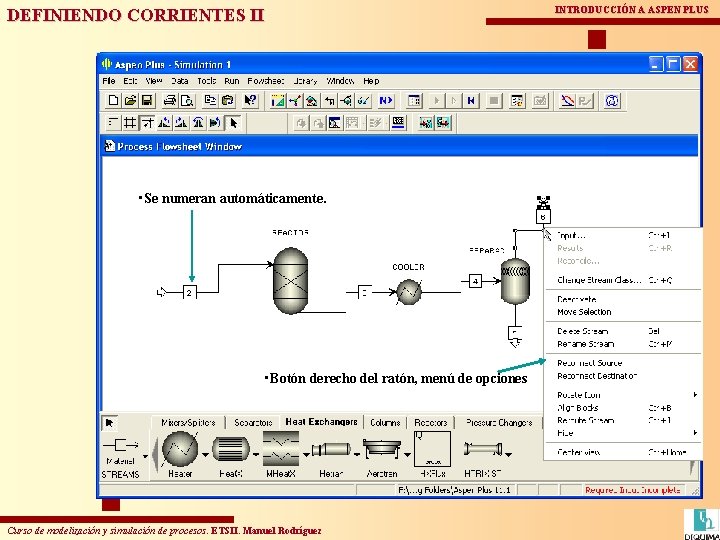
Task: Click the magnifier picture icon in second toolbar
Action: pos(335,123)
